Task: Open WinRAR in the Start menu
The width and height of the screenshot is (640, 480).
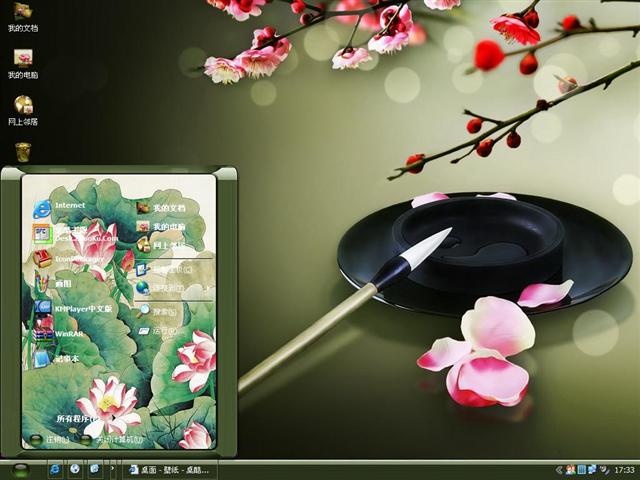Action: coord(58,333)
